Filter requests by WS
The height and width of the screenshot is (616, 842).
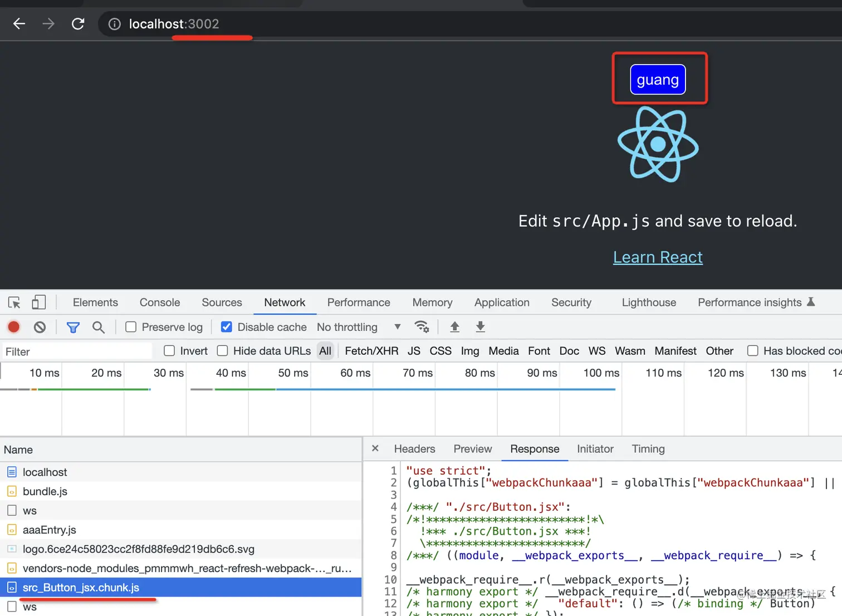point(597,351)
